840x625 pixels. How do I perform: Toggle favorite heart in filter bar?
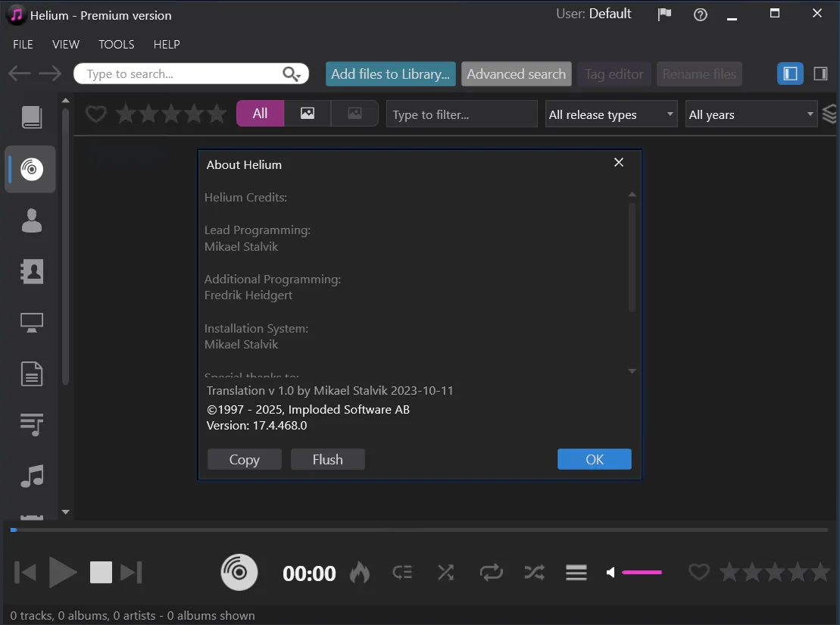click(96, 114)
